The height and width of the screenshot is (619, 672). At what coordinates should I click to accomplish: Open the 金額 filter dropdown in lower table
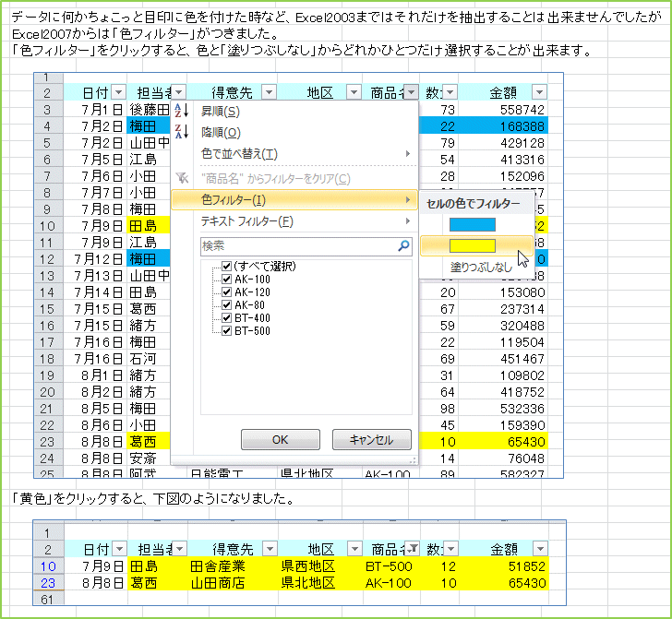click(540, 548)
